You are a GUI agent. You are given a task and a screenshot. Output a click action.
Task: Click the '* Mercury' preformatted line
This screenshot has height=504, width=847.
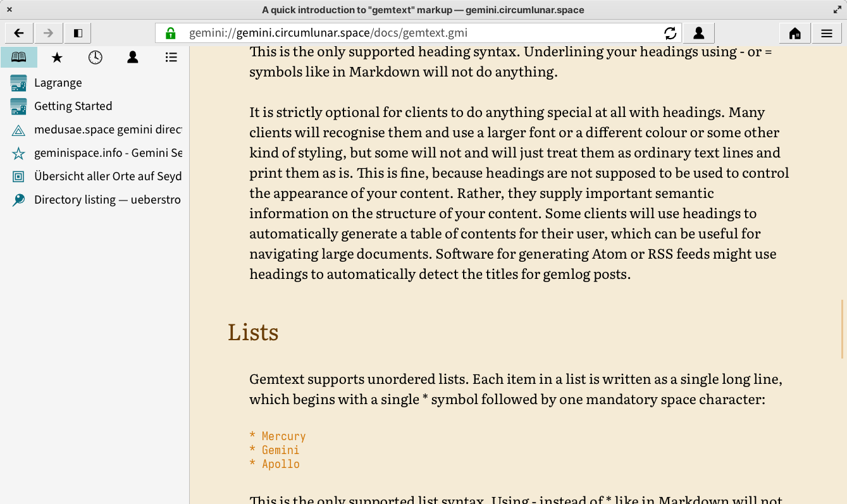(277, 436)
